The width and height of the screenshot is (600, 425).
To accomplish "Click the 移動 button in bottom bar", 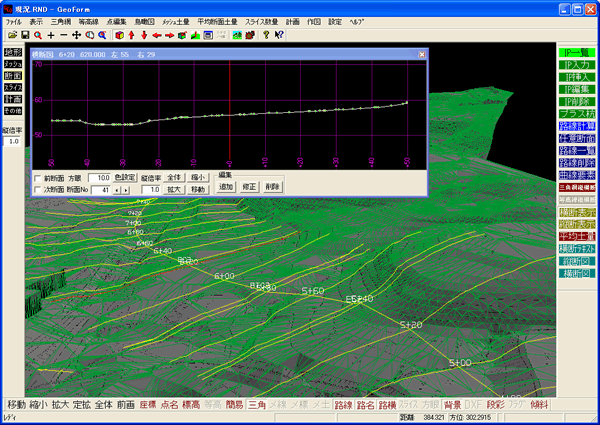I will 16,404.
